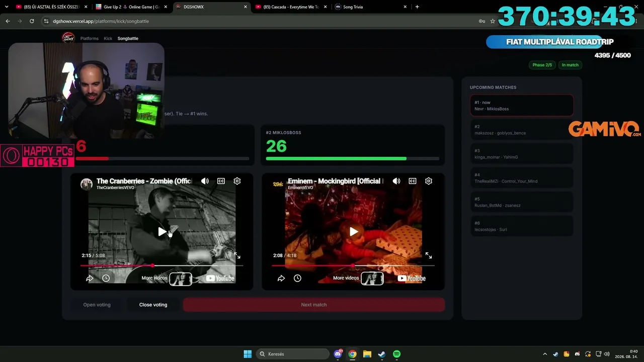Open the Songbattle nav item

click(128, 38)
